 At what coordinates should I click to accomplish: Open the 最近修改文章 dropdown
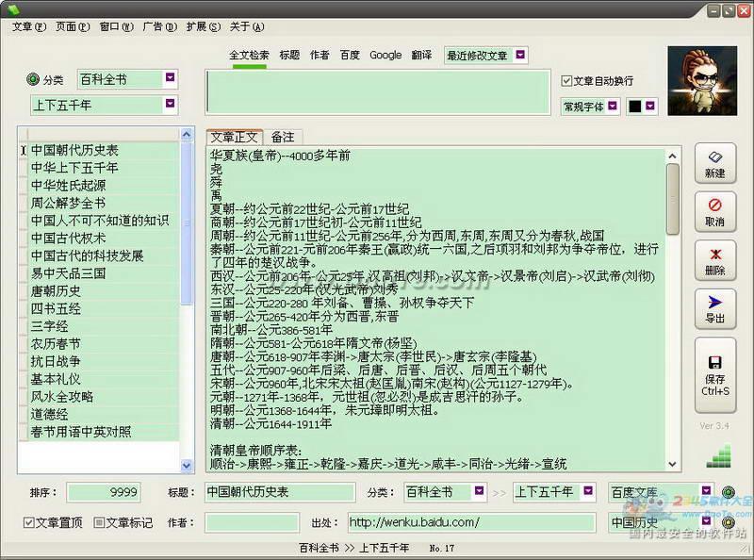pyautogui.click(x=520, y=56)
